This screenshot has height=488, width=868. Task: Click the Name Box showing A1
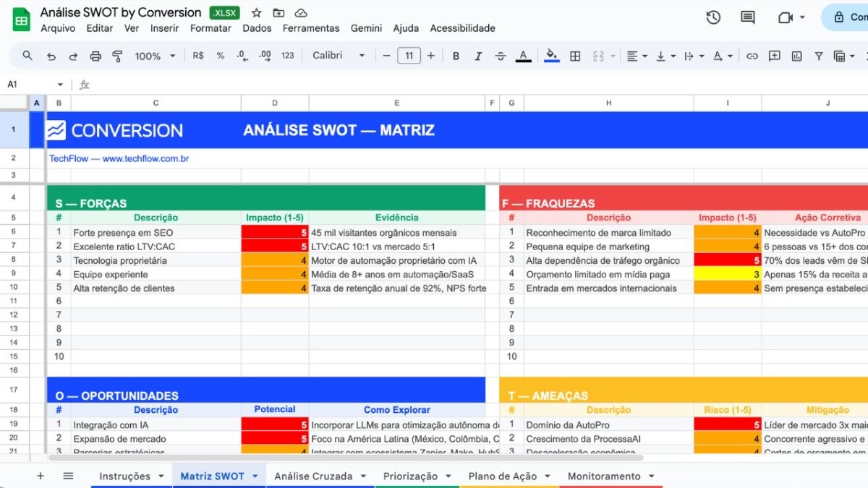[x=29, y=84]
